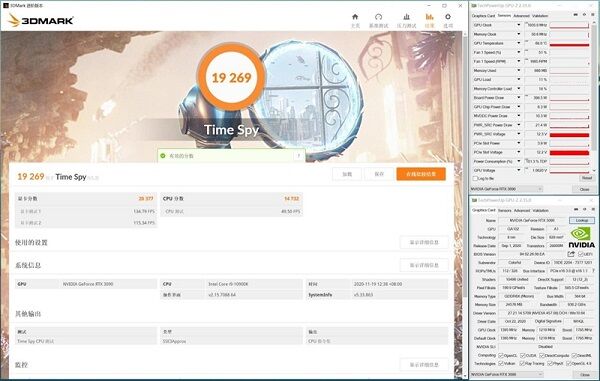Expand the Board Power Draw sensor dropdown arrow
600x381 pixels.
pos(519,98)
